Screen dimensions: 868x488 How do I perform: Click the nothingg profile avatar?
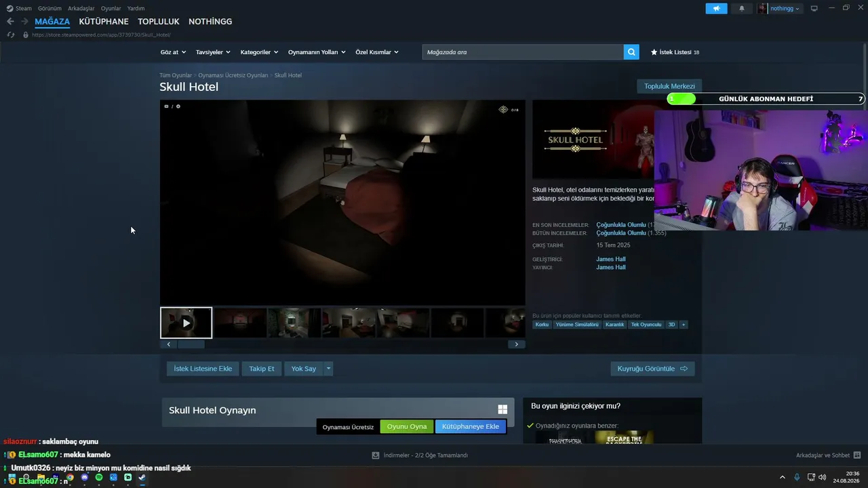pos(763,8)
